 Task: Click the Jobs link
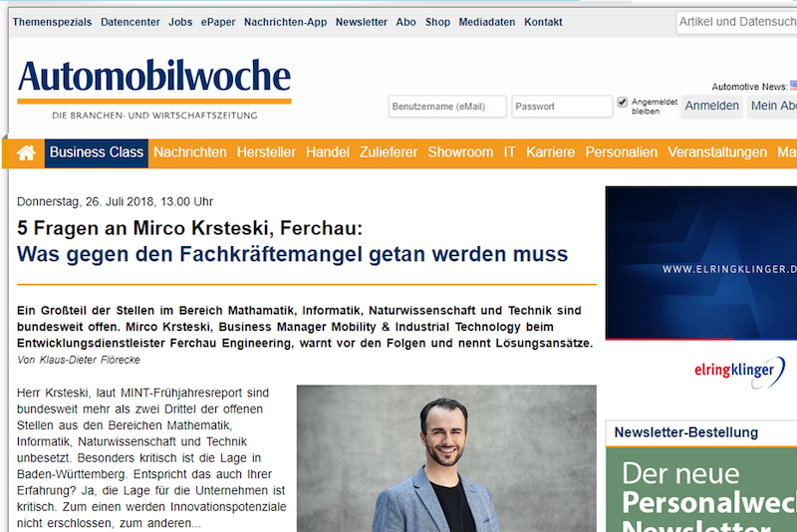click(180, 22)
